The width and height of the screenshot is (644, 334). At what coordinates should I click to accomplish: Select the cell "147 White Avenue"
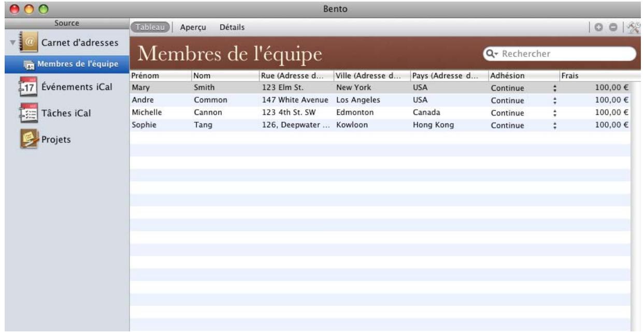click(296, 100)
